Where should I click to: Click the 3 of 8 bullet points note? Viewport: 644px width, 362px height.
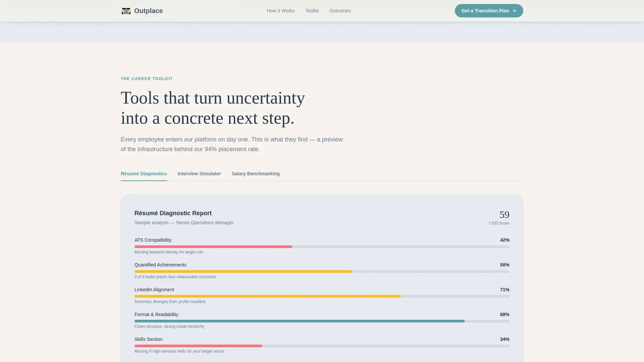point(175,277)
